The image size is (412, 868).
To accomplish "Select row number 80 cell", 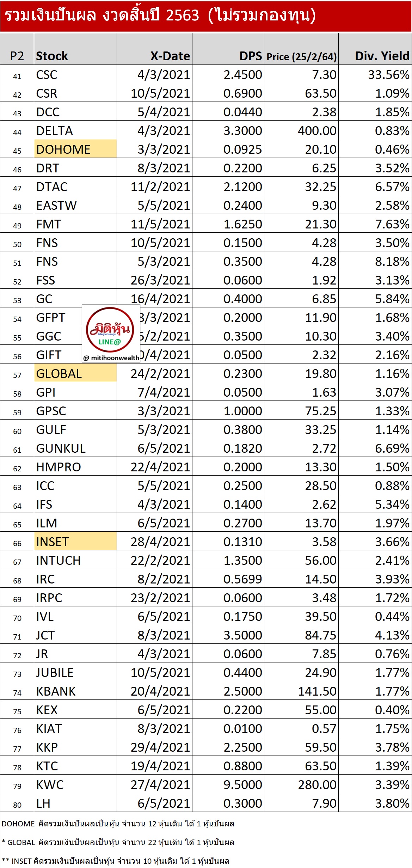I will click(17, 803).
